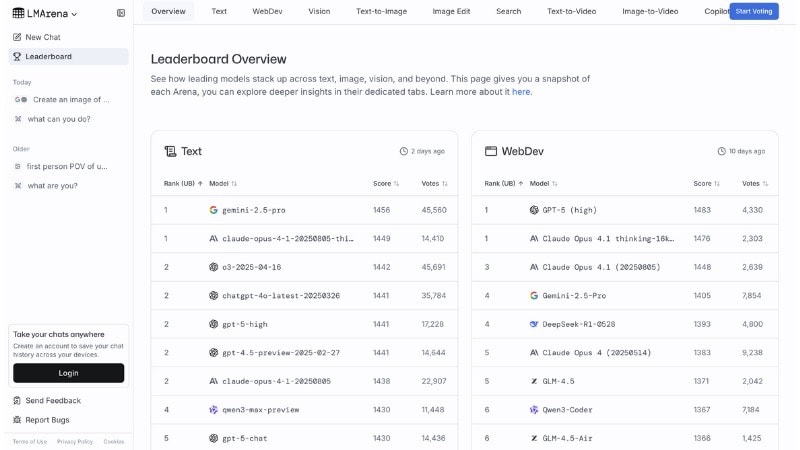Switch to the WebDev tab
800x450 pixels.
pos(267,11)
